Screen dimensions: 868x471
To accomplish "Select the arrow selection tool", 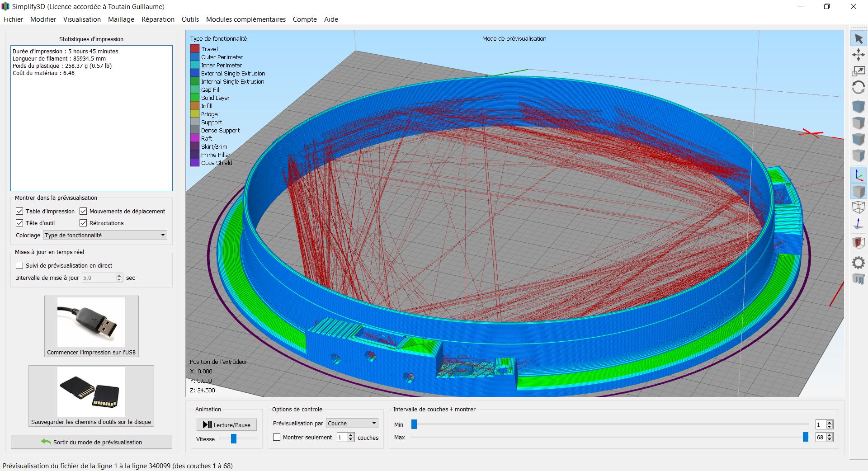I will (858, 39).
